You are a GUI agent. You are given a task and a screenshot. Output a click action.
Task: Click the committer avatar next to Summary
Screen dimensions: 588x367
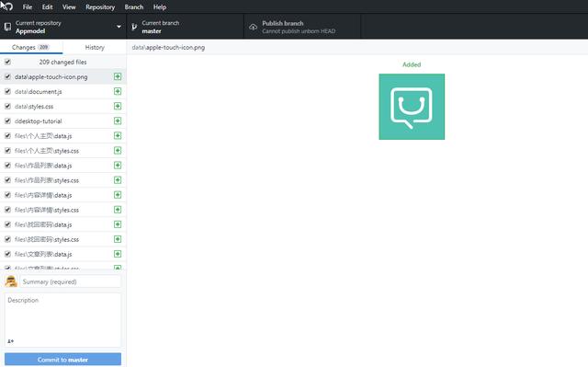(11, 281)
